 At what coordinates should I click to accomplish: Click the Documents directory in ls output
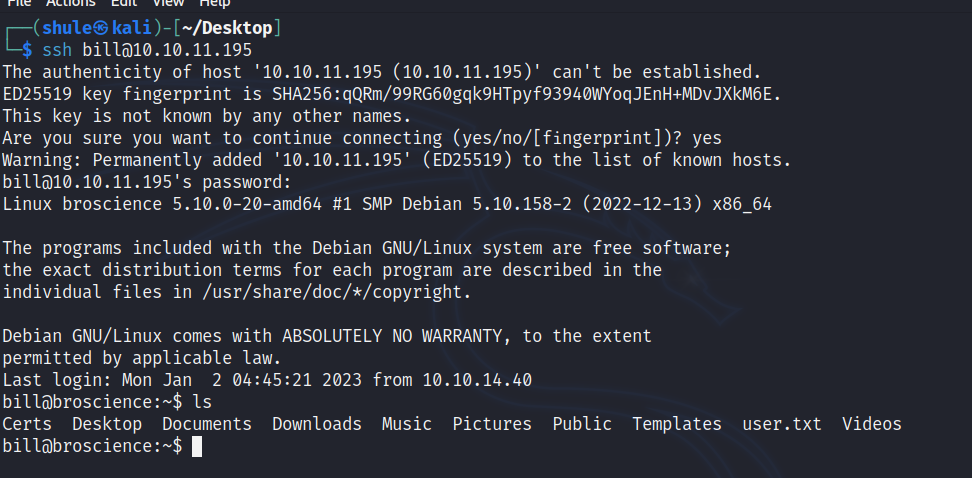click(207, 424)
